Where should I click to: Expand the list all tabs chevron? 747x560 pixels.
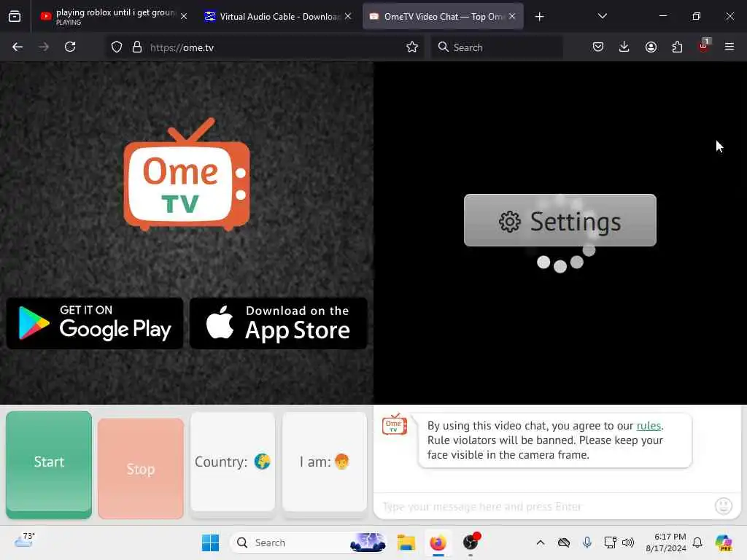click(602, 16)
